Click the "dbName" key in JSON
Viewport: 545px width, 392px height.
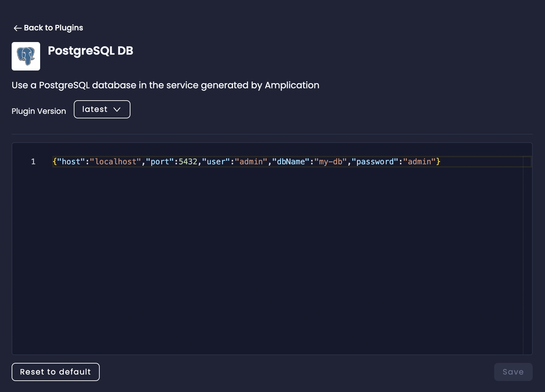click(291, 162)
